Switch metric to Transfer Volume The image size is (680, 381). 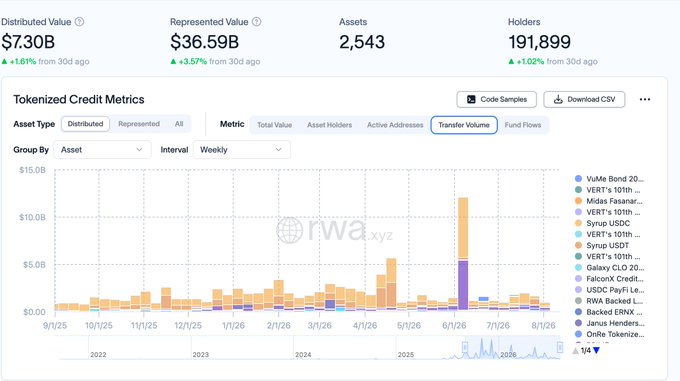464,125
